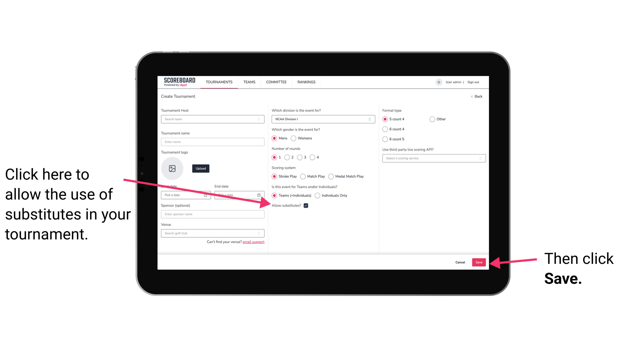Open the RANKINGS tab
Viewport: 644px width, 346px height.
tap(306, 82)
